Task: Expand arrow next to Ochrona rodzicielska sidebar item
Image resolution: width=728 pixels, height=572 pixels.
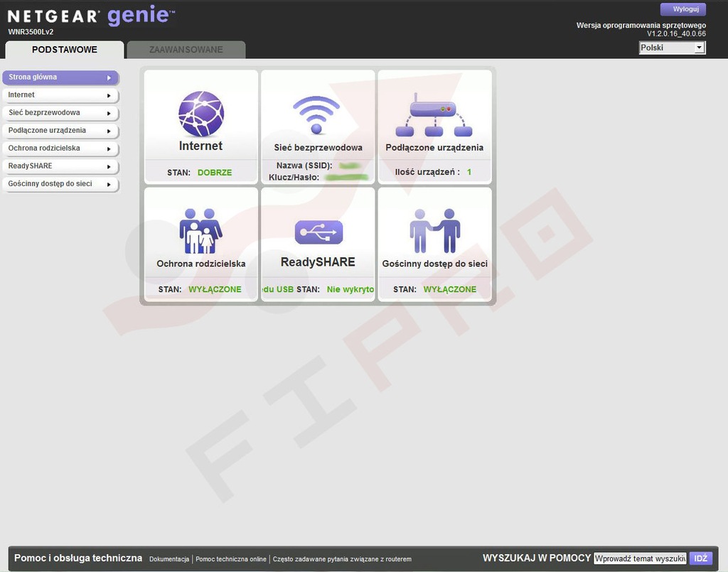Action: (x=109, y=149)
